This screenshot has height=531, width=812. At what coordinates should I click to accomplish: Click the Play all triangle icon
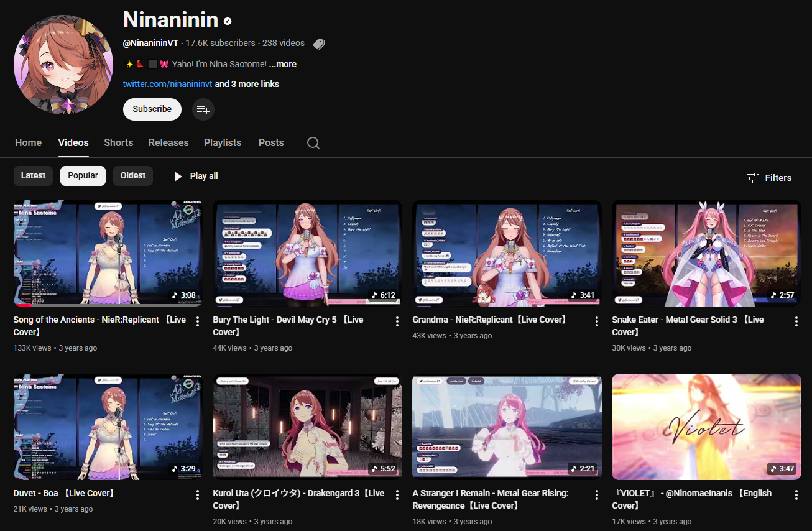[x=178, y=177]
